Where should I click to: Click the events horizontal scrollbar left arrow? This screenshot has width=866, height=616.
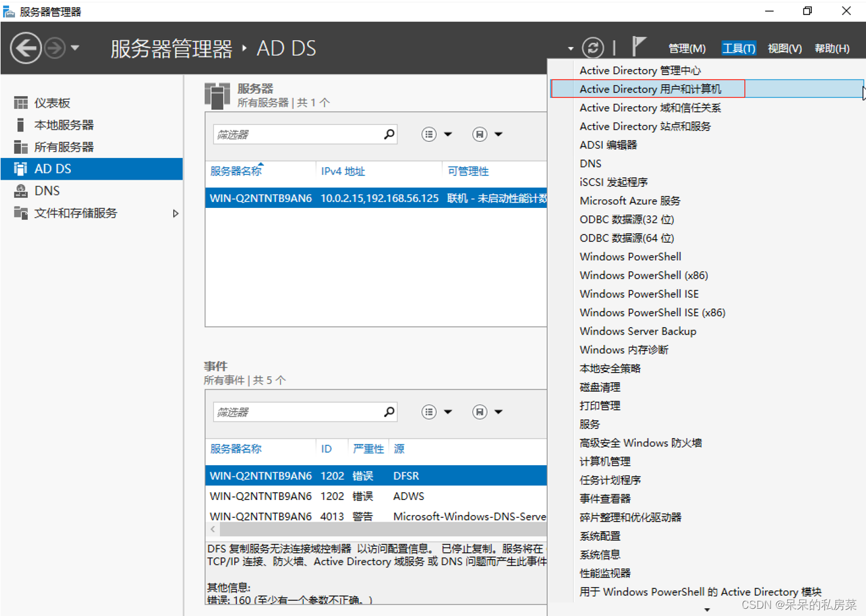pyautogui.click(x=213, y=529)
